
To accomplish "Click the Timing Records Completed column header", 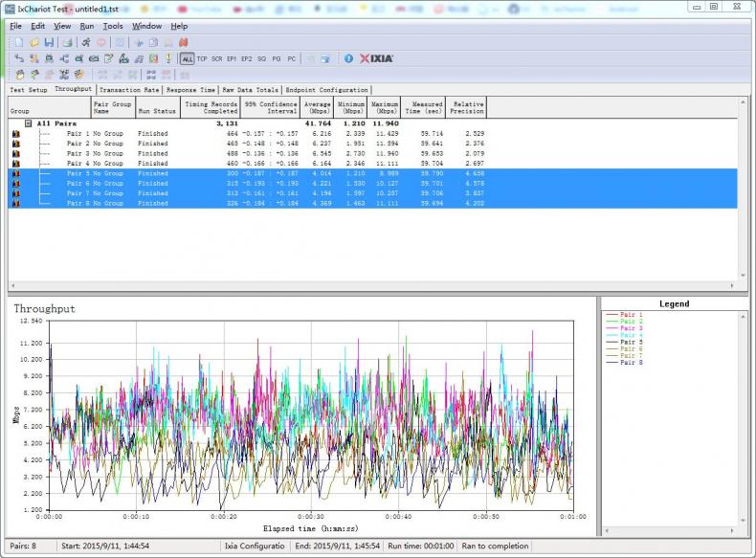I will [211, 107].
